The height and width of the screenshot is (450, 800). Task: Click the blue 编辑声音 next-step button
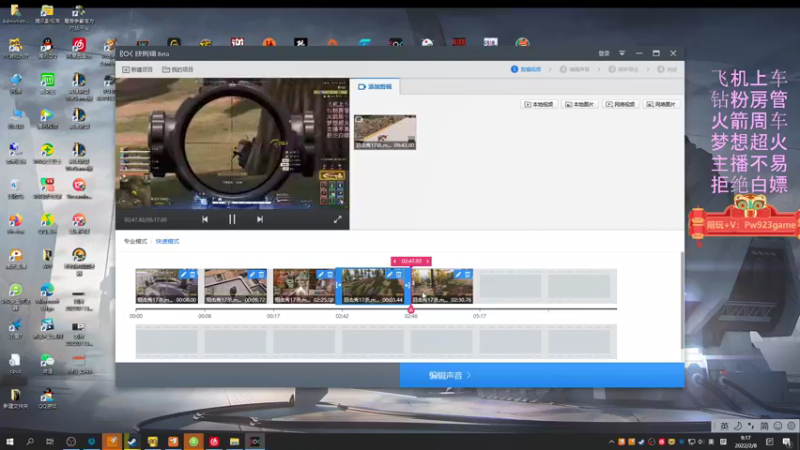542,375
